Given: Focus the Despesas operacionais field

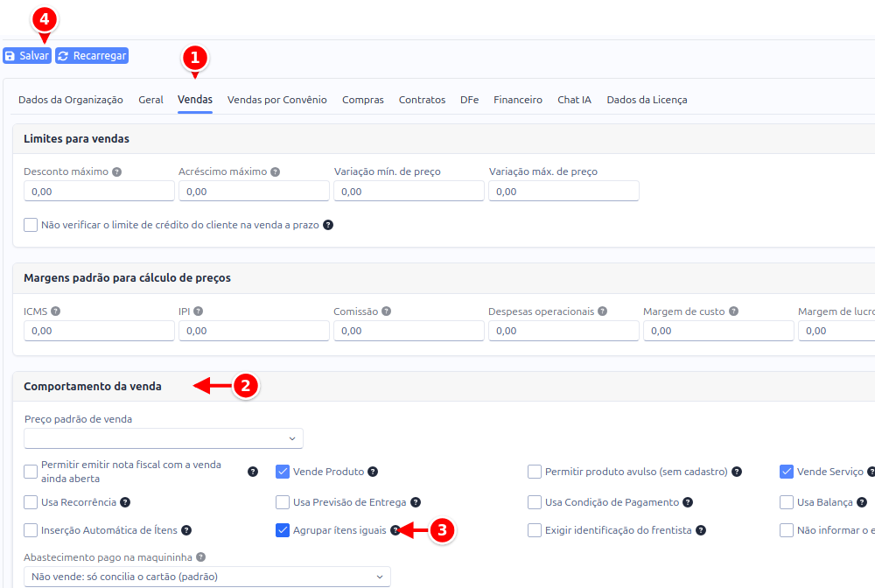Looking at the screenshot, I should pos(563,331).
